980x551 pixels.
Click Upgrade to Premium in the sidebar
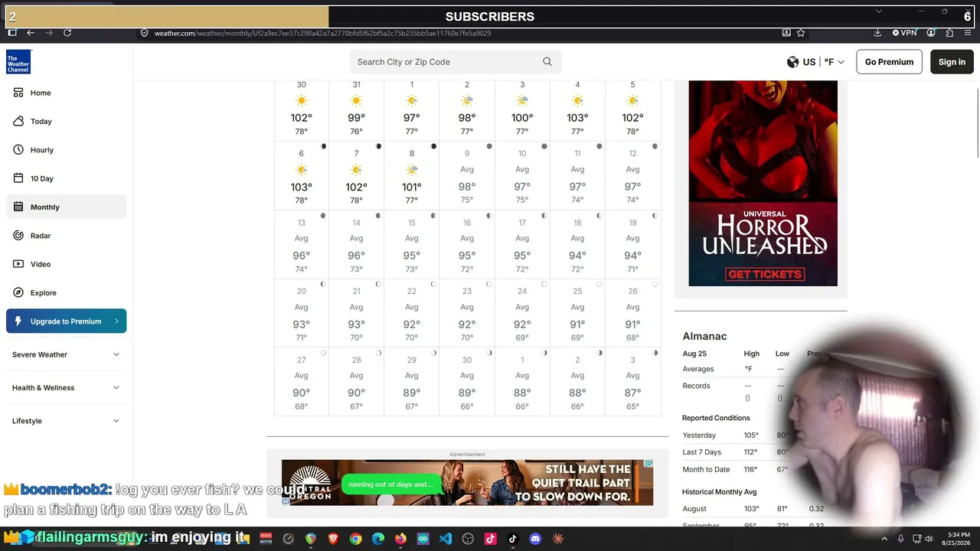pyautogui.click(x=66, y=321)
